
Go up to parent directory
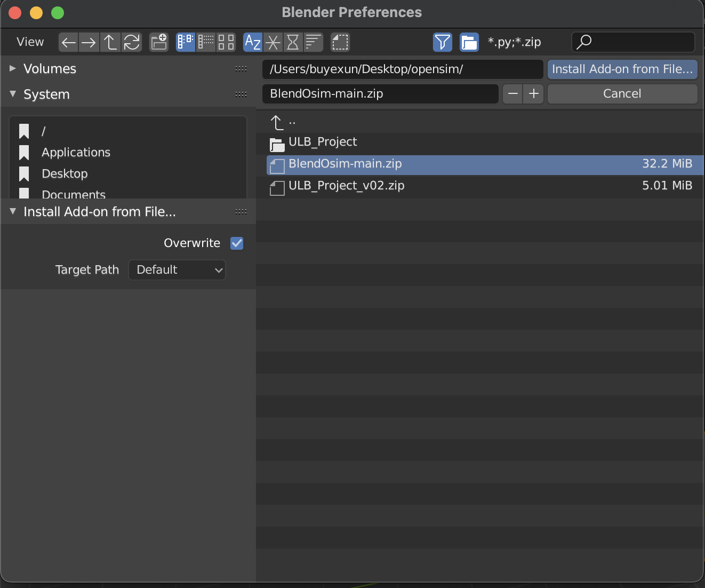(110, 42)
